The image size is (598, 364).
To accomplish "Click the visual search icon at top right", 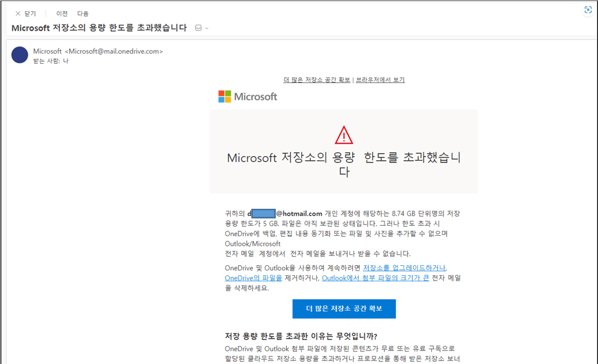I will 588,10.
